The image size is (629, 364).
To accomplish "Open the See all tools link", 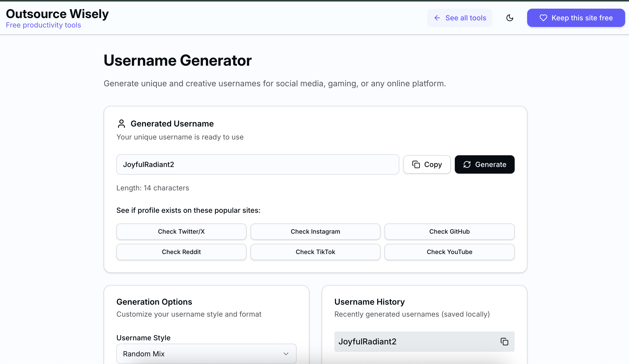I will tap(460, 18).
